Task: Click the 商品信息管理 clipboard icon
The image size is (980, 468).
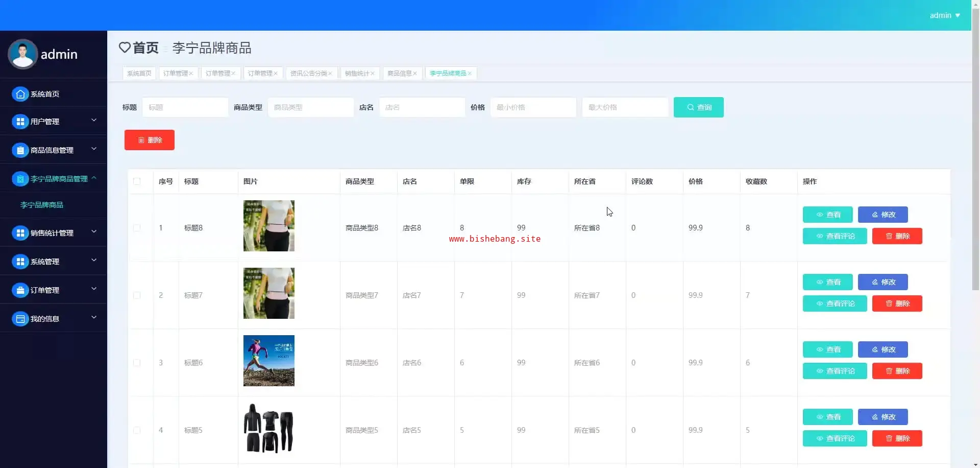Action: pos(20,150)
